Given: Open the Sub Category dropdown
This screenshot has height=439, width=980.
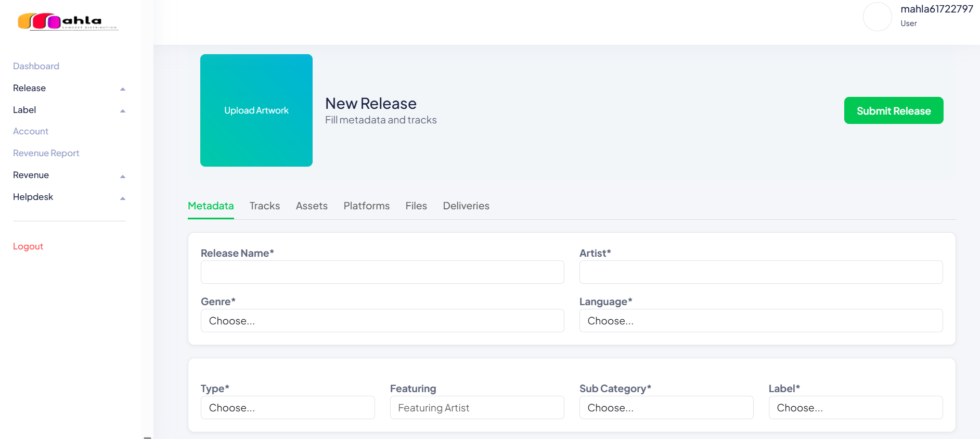Looking at the screenshot, I should 666,408.
